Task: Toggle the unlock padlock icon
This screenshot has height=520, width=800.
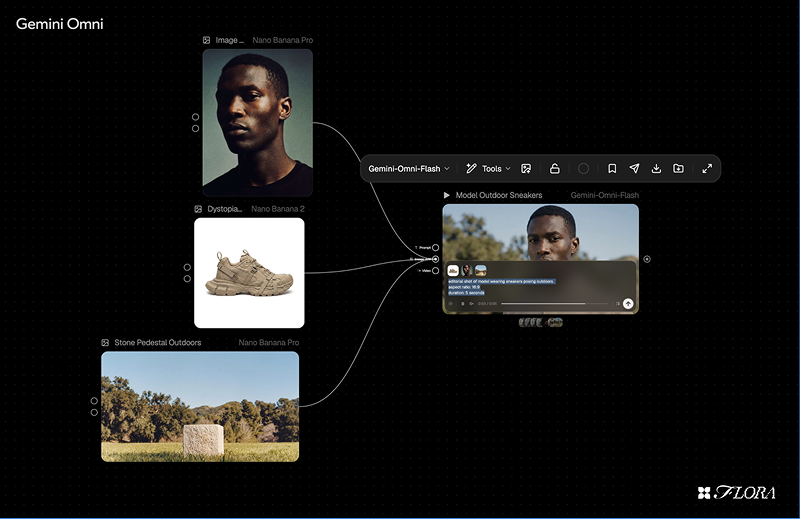Action: [555, 168]
